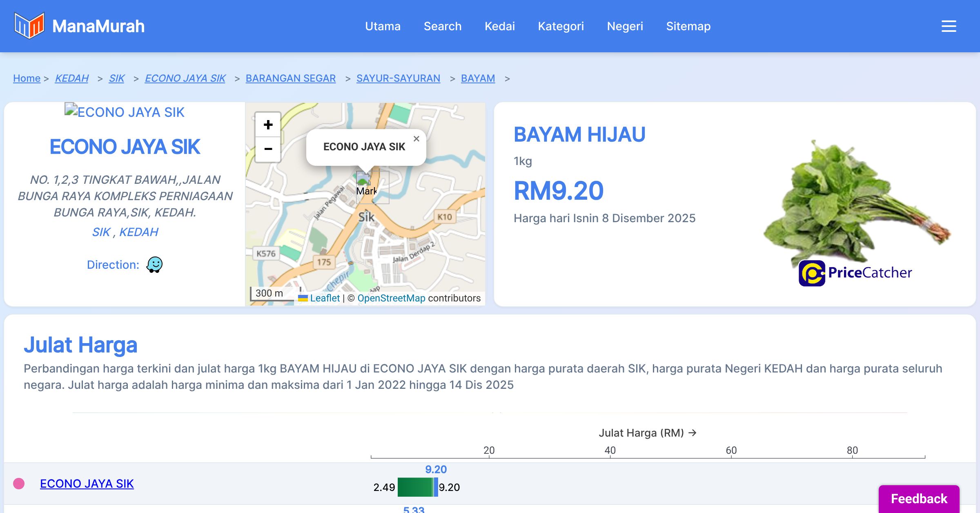The image size is (980, 513).
Task: Open Waze directions icon
Action: click(x=154, y=265)
